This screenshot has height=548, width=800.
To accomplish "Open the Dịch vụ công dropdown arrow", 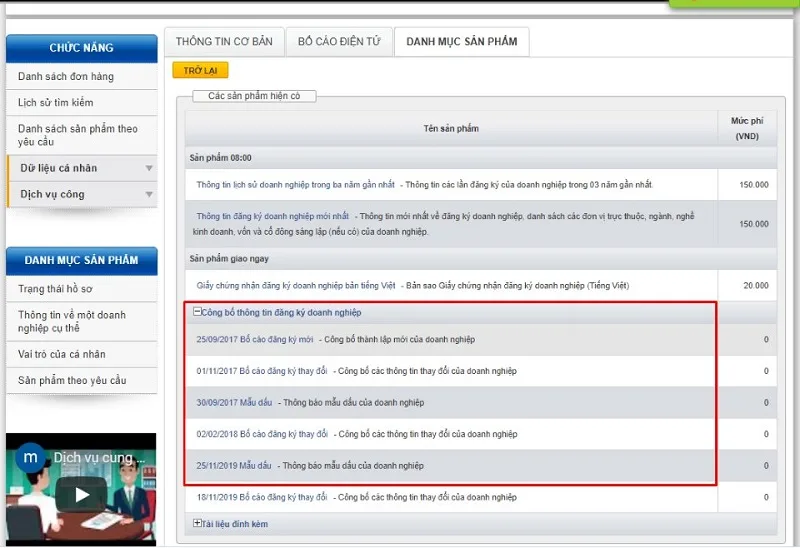I will (x=149, y=194).
